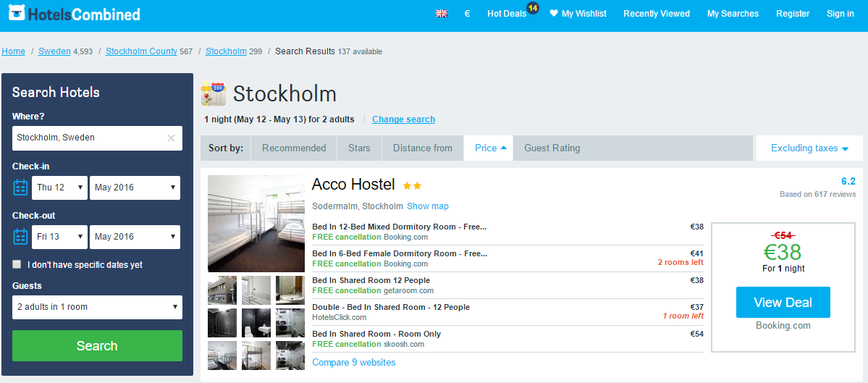The image size is (868, 383).
Task: Open the main Acco Hostel bunk-bed photo
Action: tap(256, 224)
